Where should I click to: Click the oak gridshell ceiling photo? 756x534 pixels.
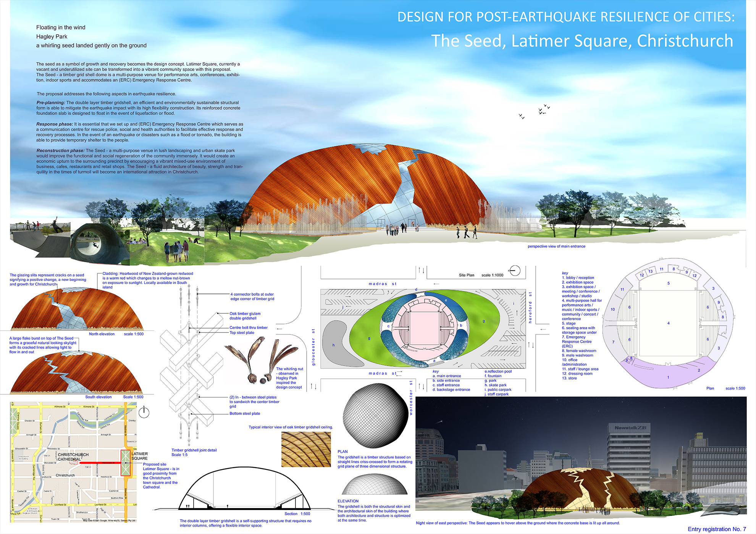point(306,449)
